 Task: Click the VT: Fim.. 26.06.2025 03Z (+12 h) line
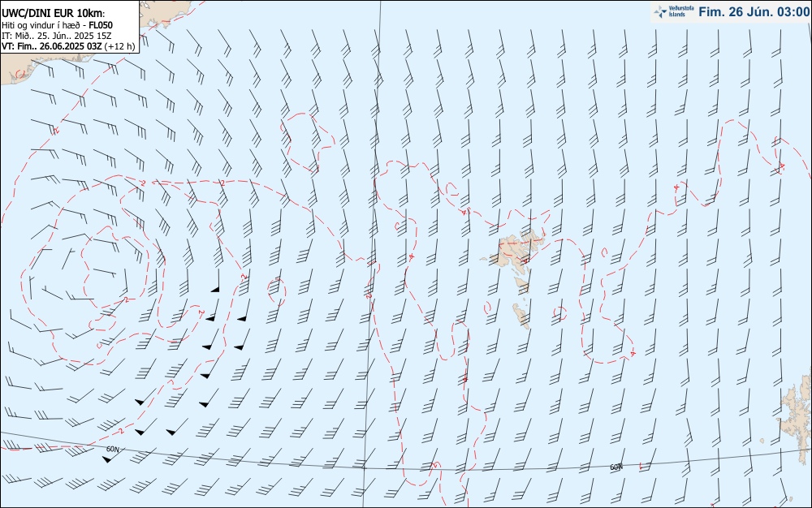click(68, 46)
